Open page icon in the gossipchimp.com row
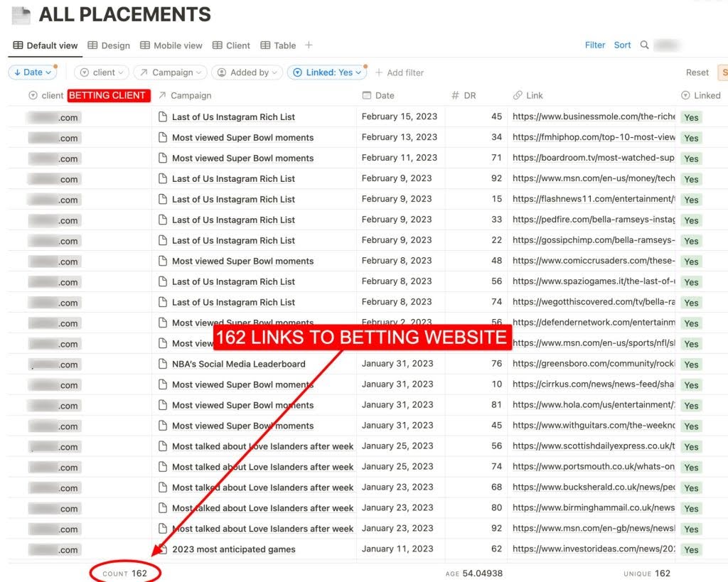 163,240
